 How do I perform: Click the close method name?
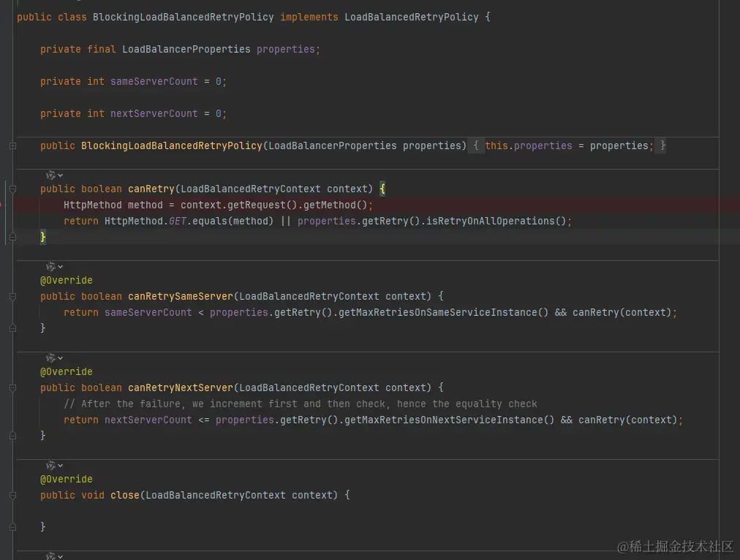pyautogui.click(x=125, y=496)
